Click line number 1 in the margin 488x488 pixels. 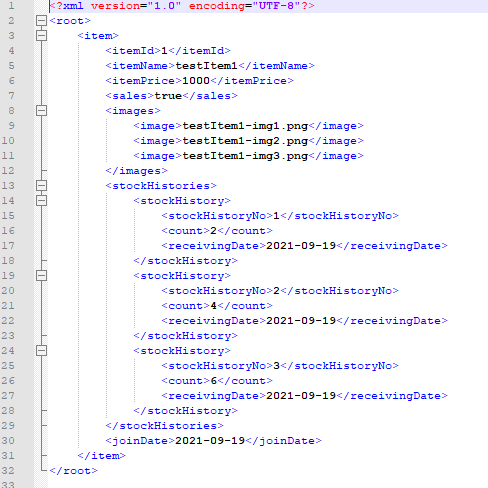[11, 6]
